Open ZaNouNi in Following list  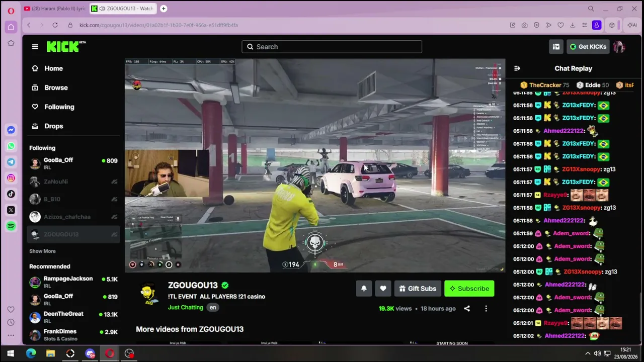pos(73,182)
